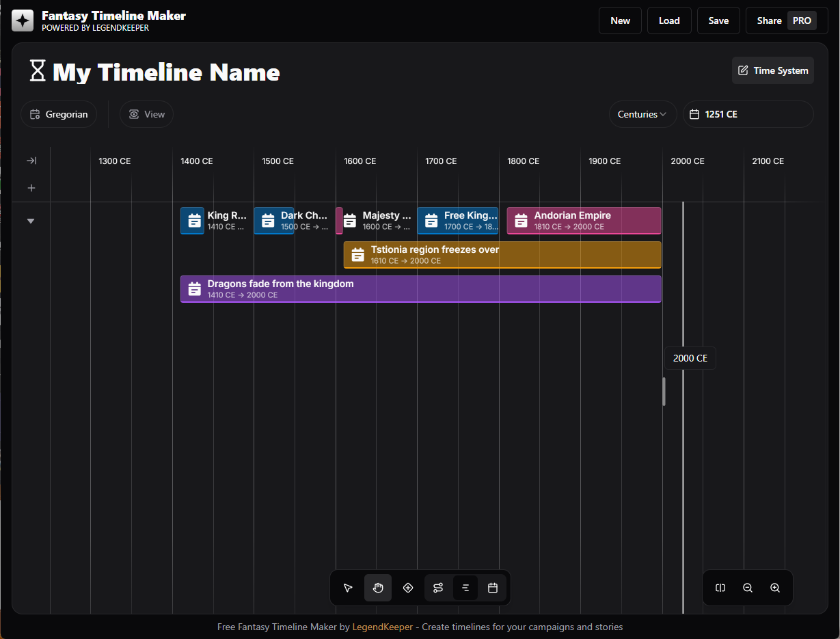Switch to the Gregorian calendar tab

pyautogui.click(x=59, y=114)
